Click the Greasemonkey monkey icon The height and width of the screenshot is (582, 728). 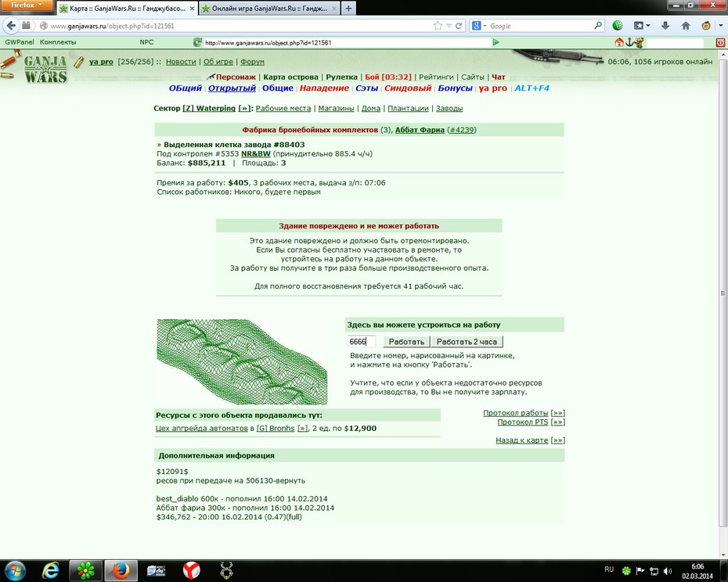point(706,26)
